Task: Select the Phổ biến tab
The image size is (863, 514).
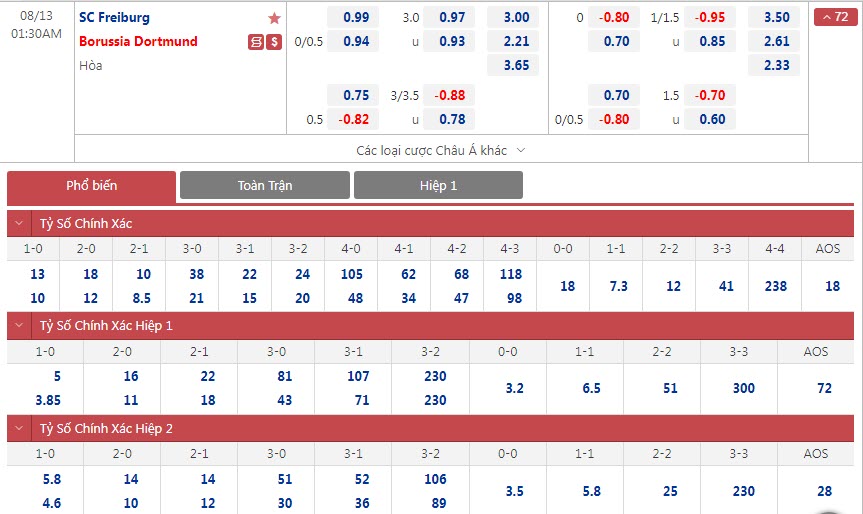Action: pyautogui.click(x=91, y=186)
